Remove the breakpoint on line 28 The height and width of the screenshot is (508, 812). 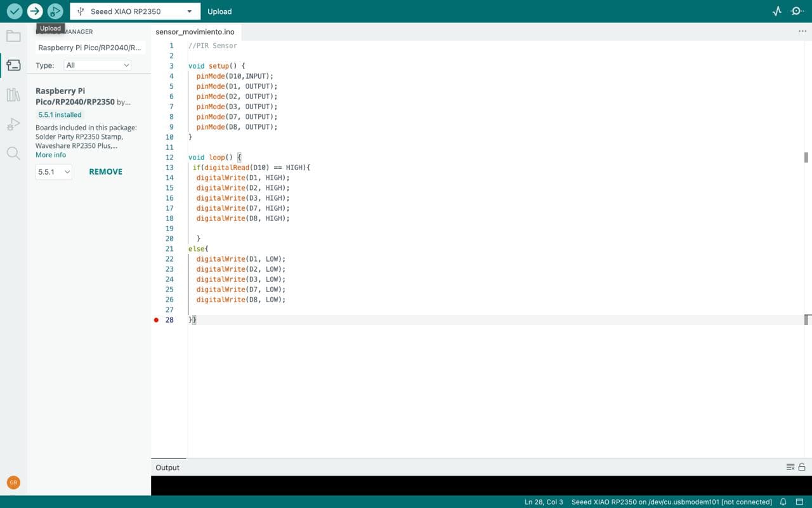pos(156,320)
